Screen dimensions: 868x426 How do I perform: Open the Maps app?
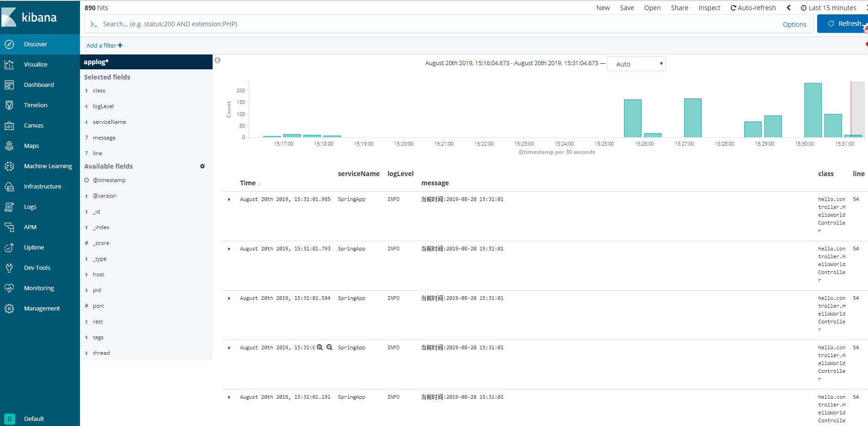coord(31,146)
